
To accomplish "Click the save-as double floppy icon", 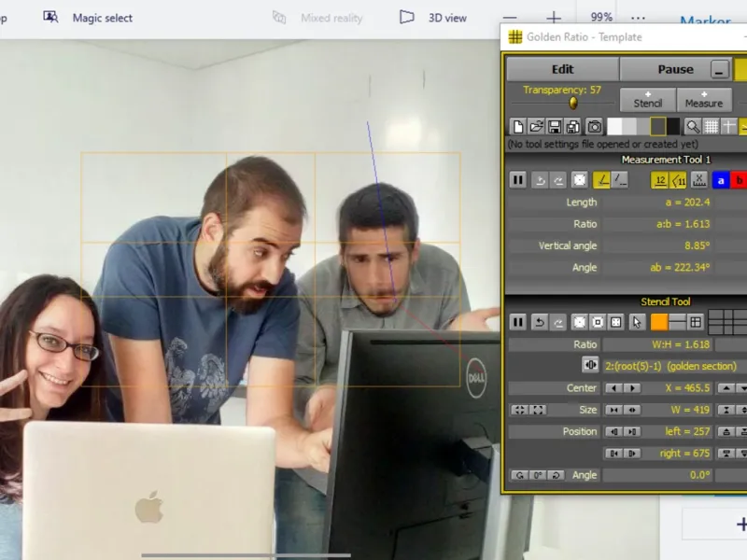I will click(572, 127).
